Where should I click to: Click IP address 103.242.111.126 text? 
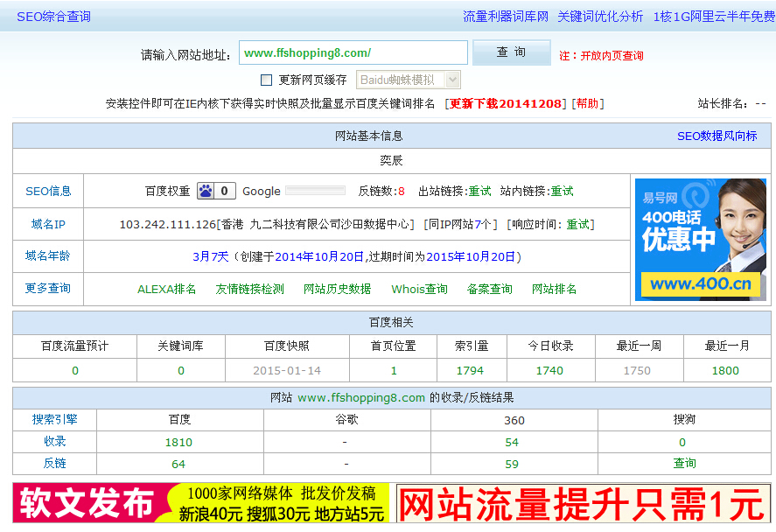point(168,225)
